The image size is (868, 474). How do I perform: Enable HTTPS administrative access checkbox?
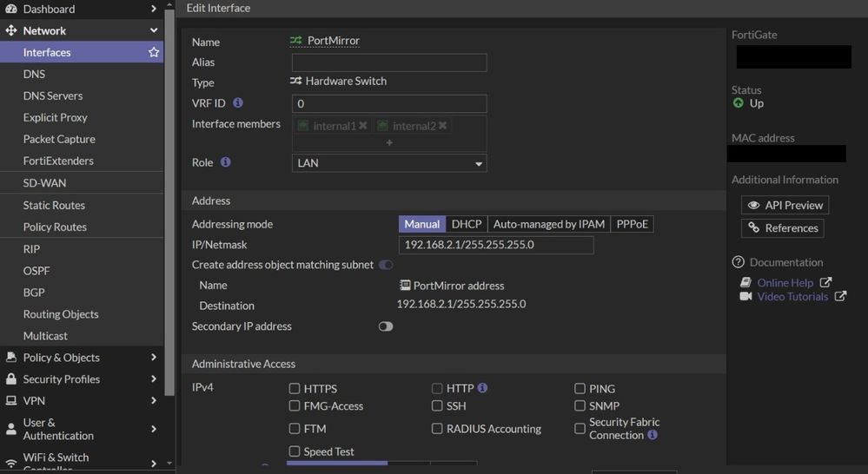[295, 389]
